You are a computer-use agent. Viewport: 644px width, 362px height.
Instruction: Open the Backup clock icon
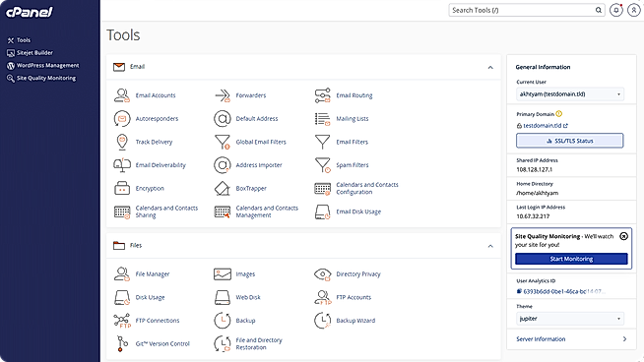[x=223, y=321]
